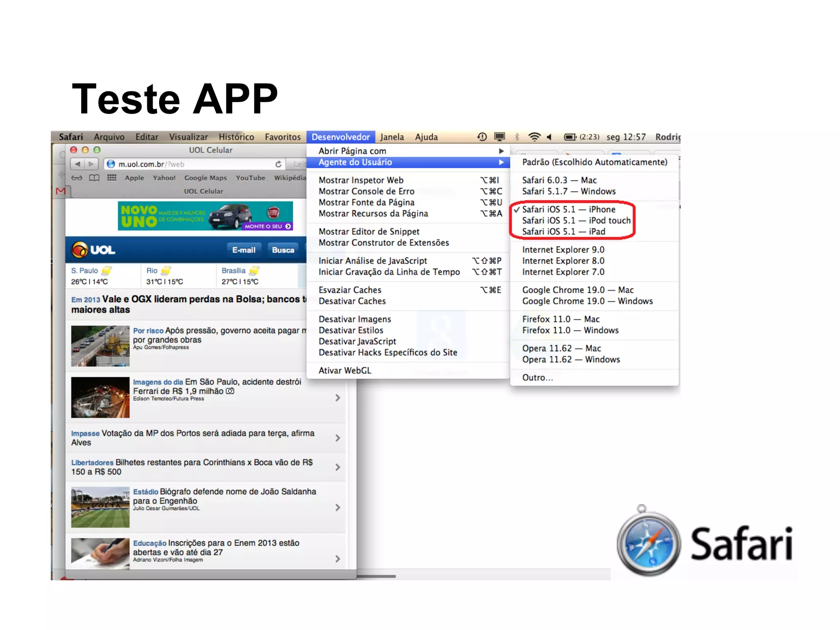Click the forward navigation arrow
840x630 pixels.
tap(91, 164)
